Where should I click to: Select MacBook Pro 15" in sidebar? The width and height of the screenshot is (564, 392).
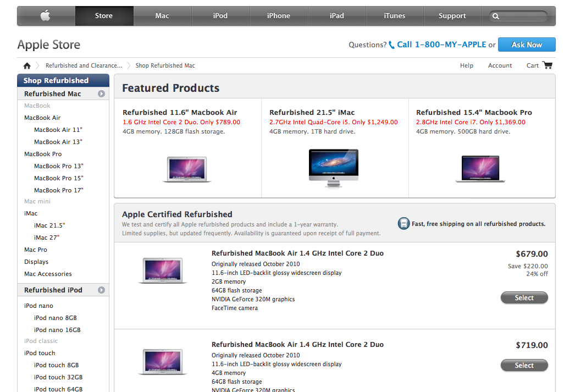(59, 178)
